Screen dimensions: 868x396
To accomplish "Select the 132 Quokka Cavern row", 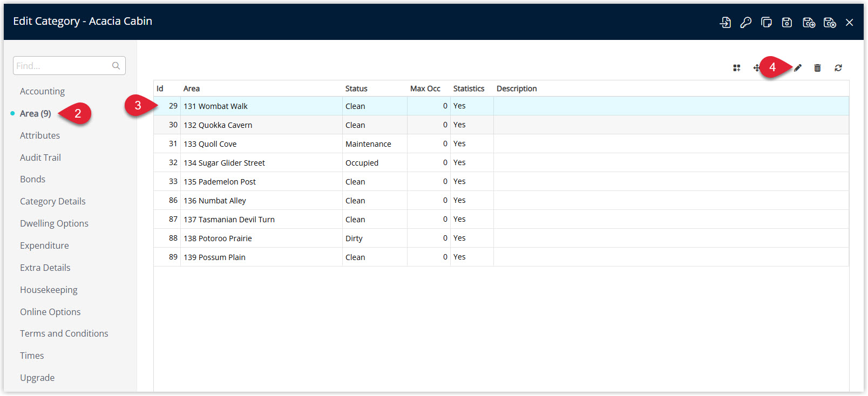I will [501, 125].
